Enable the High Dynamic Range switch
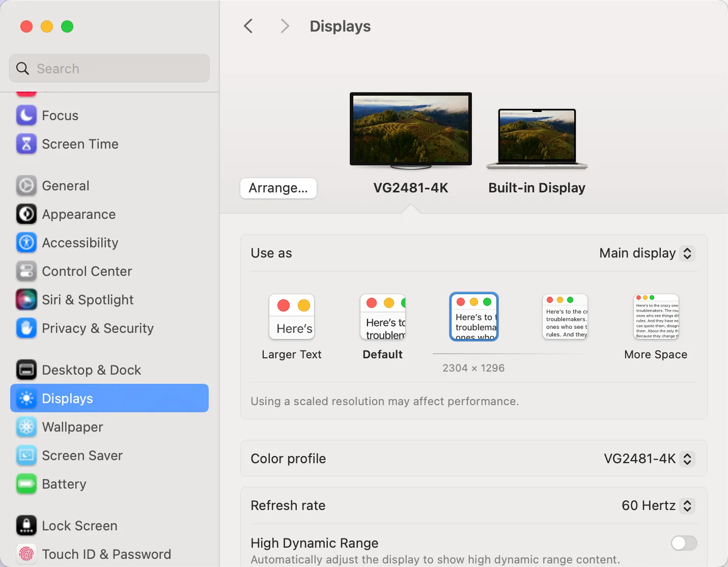The image size is (728, 567). 683,543
